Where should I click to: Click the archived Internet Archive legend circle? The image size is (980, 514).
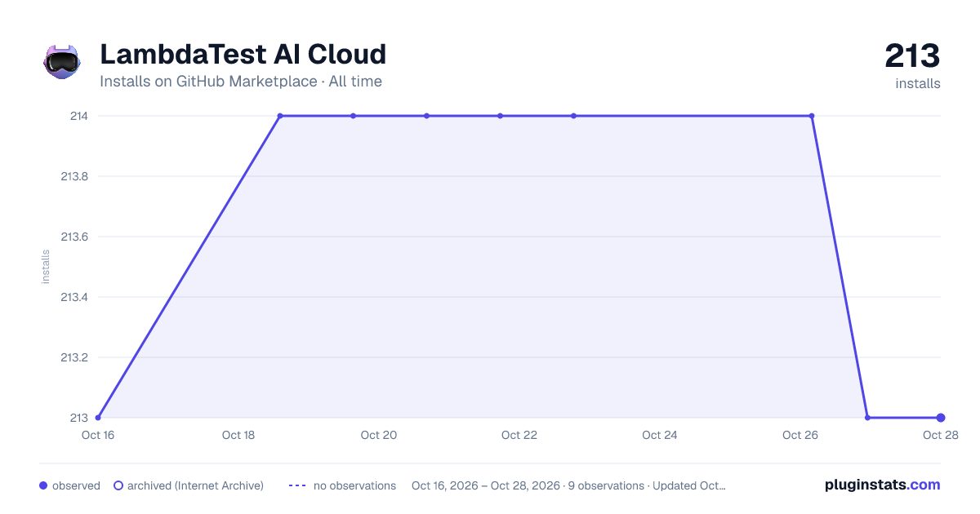[x=118, y=485]
